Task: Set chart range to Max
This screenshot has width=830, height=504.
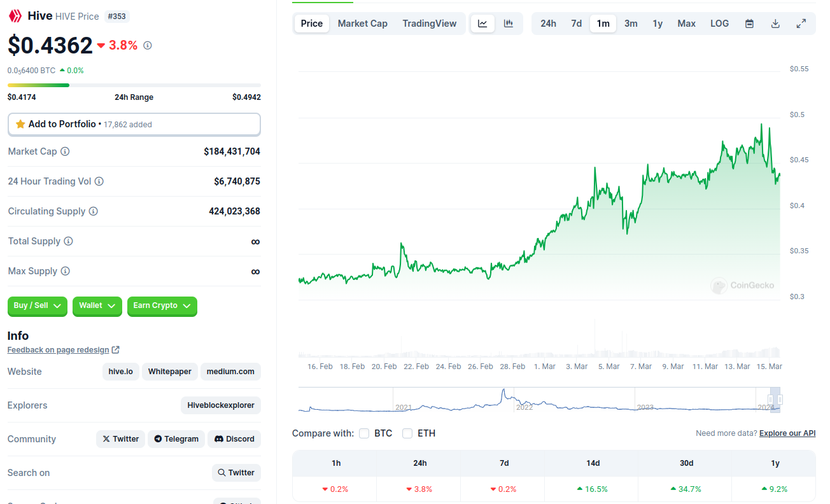Action: coord(686,24)
